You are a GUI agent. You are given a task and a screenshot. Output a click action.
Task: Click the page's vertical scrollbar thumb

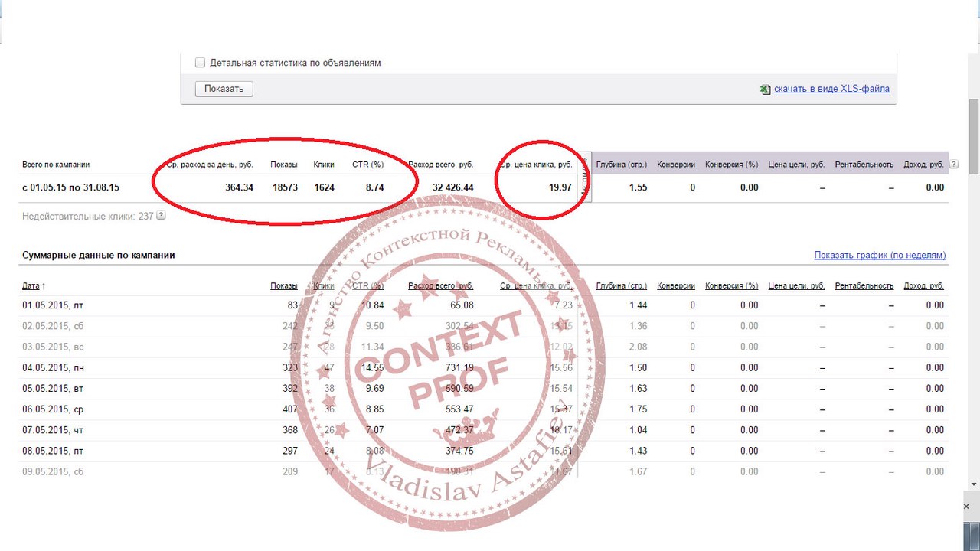pos(973,136)
